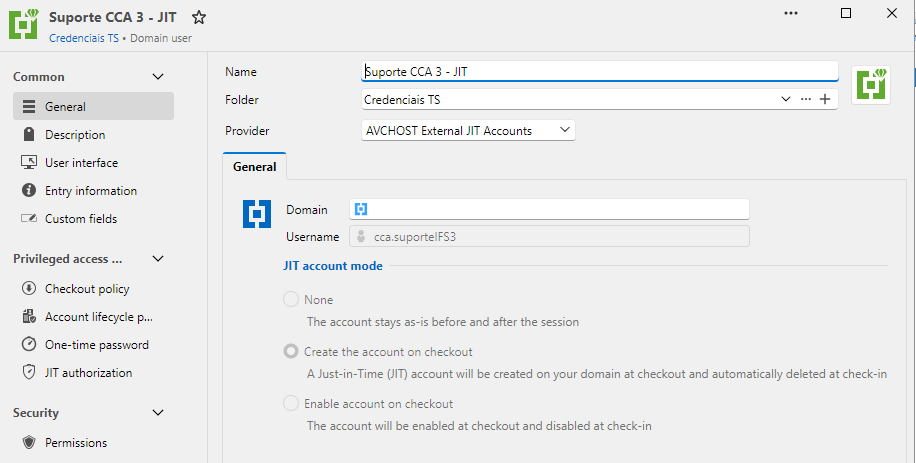Open the Provider dropdown AVCHOST External JIT Accounts
916x463 pixels.
point(468,130)
